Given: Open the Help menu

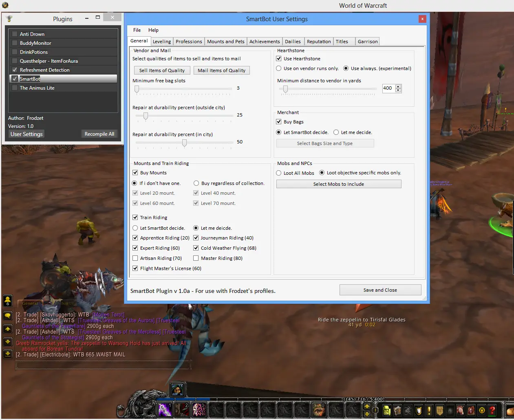Looking at the screenshot, I should click(x=153, y=30).
